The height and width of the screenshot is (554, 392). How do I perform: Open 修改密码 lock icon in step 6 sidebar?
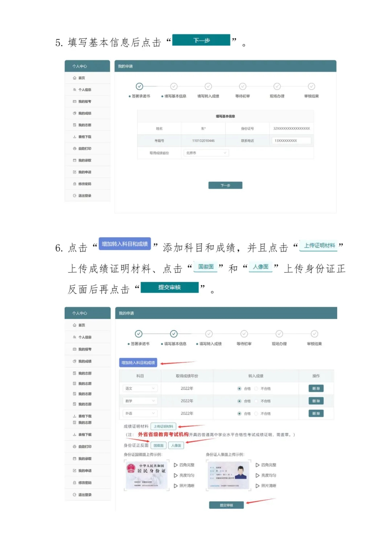click(74, 483)
